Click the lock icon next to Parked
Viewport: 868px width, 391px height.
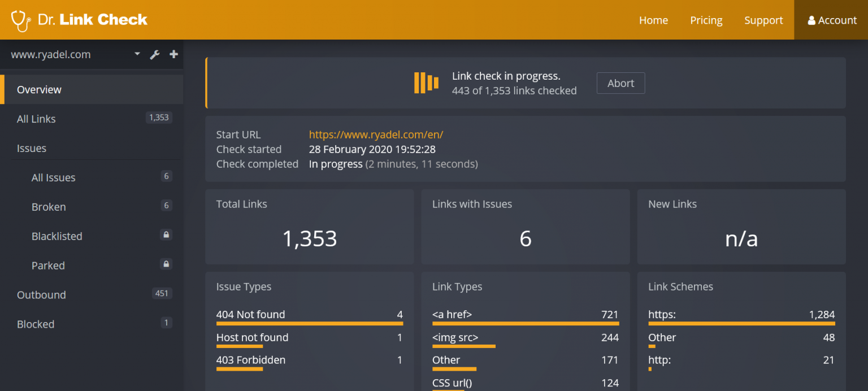[x=166, y=264]
